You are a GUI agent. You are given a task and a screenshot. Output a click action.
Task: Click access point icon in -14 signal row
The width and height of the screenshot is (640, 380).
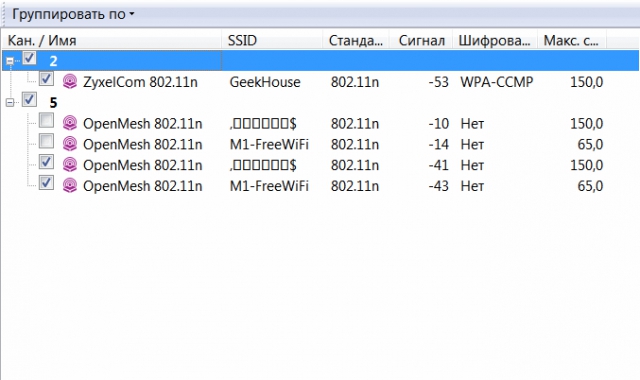tap(70, 144)
